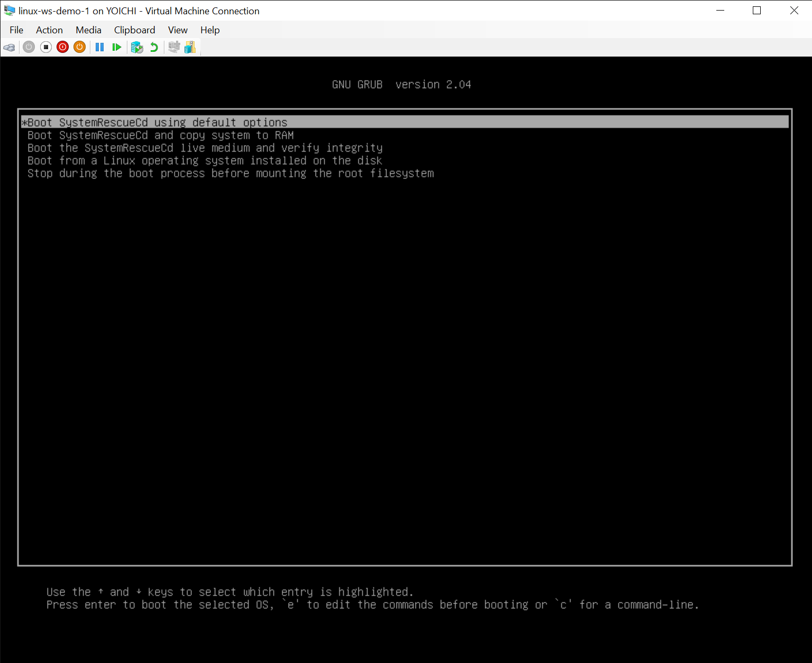The width and height of the screenshot is (812, 663).
Task: Shut down the VM with the red power icon
Action: (x=63, y=47)
